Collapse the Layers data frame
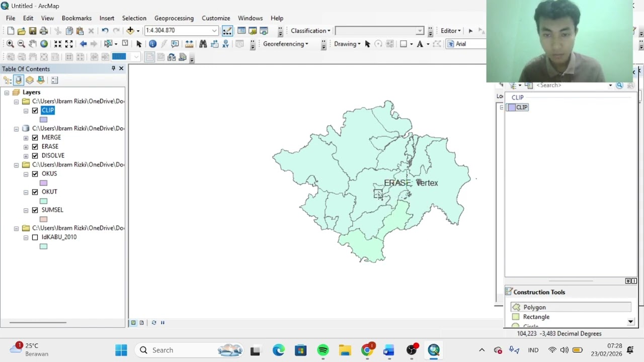The width and height of the screenshot is (644, 362). pyautogui.click(x=7, y=92)
